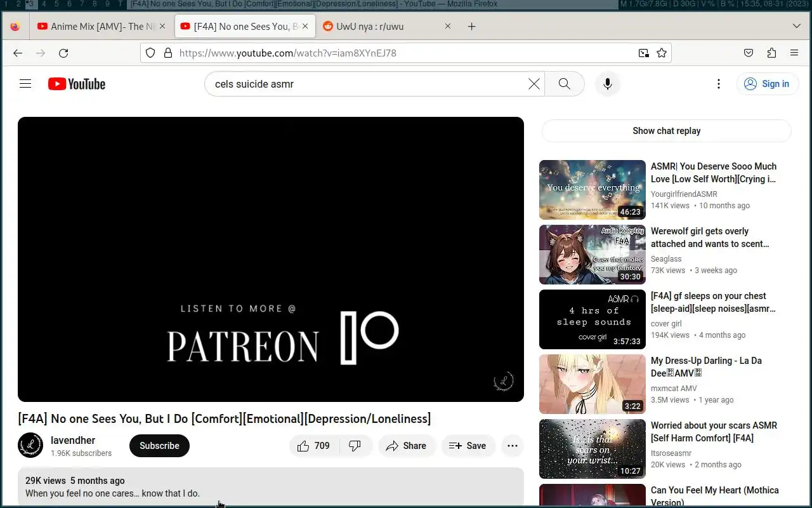812x508 pixels.
Task: Visit the mxmcat AMV channel name
Action: pyautogui.click(x=674, y=389)
